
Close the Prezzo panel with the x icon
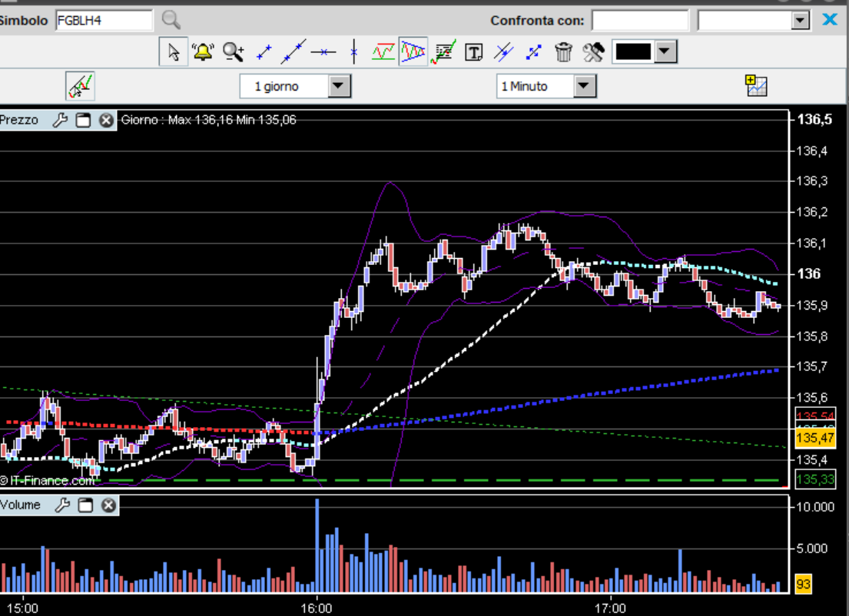(107, 120)
